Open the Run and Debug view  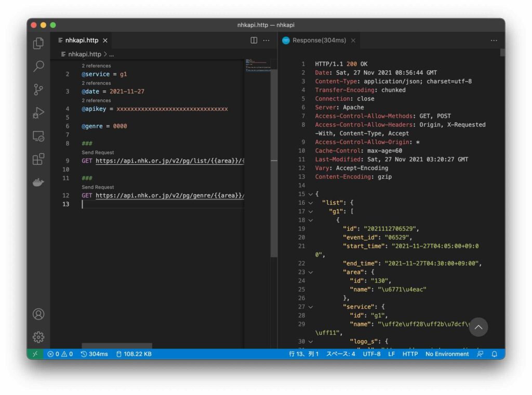click(38, 113)
